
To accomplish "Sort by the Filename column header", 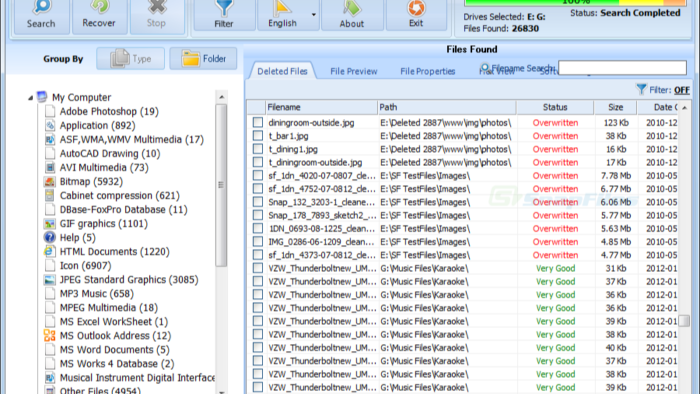I will [x=321, y=107].
